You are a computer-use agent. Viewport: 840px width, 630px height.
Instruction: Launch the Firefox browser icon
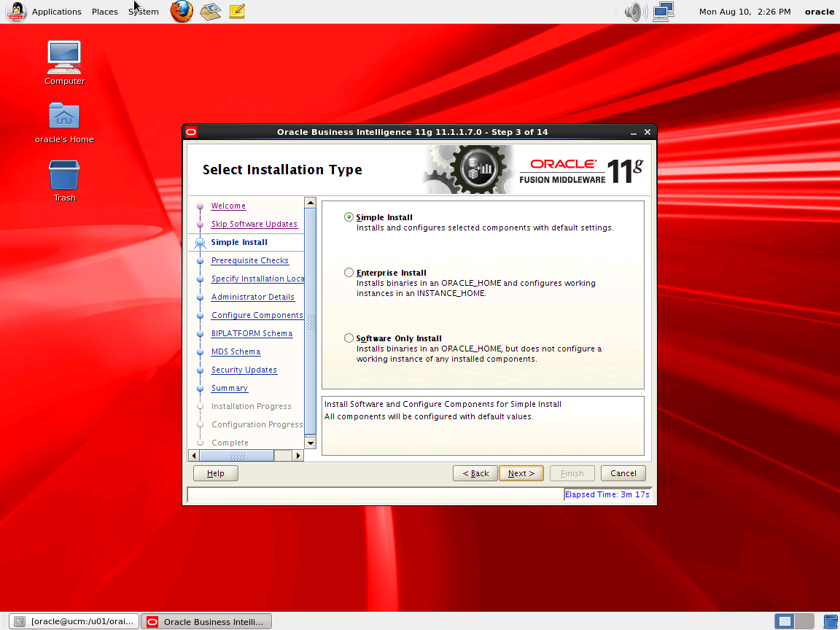182,11
